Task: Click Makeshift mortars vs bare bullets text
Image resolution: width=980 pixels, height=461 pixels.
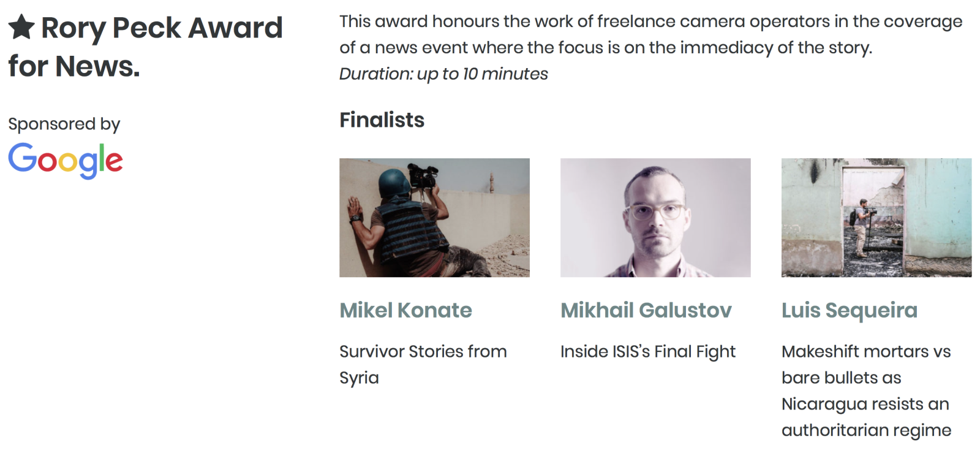Action: point(866,364)
